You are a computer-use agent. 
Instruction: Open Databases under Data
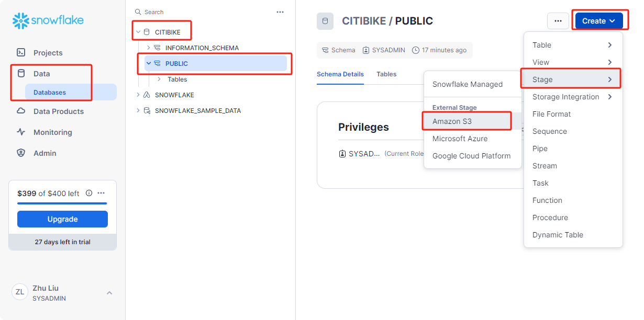tap(50, 93)
